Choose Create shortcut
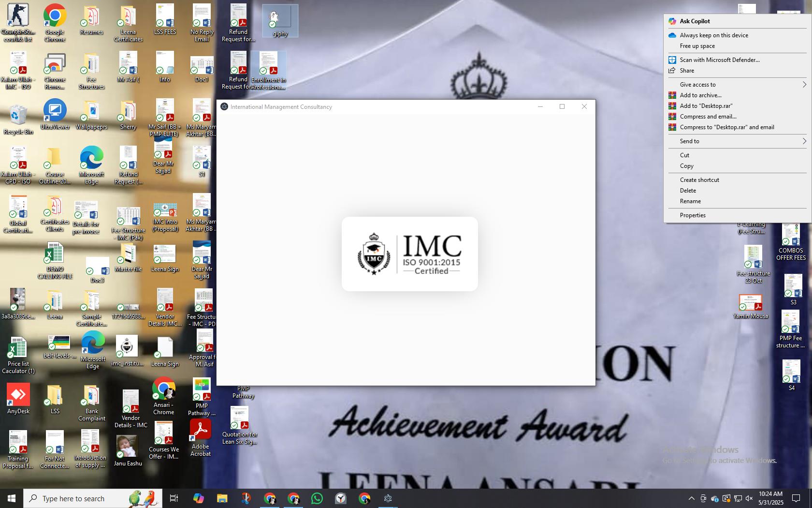The image size is (812, 508). click(x=738, y=180)
